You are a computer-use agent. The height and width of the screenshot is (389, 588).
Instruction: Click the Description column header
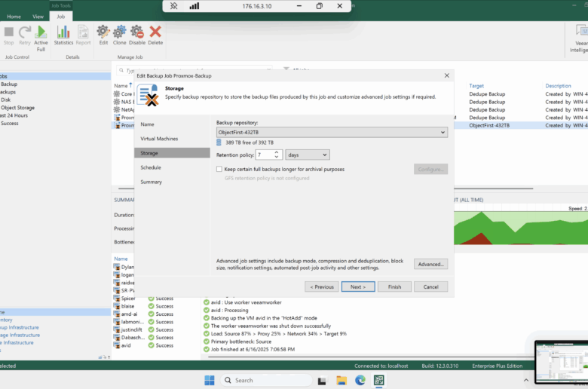558,86
